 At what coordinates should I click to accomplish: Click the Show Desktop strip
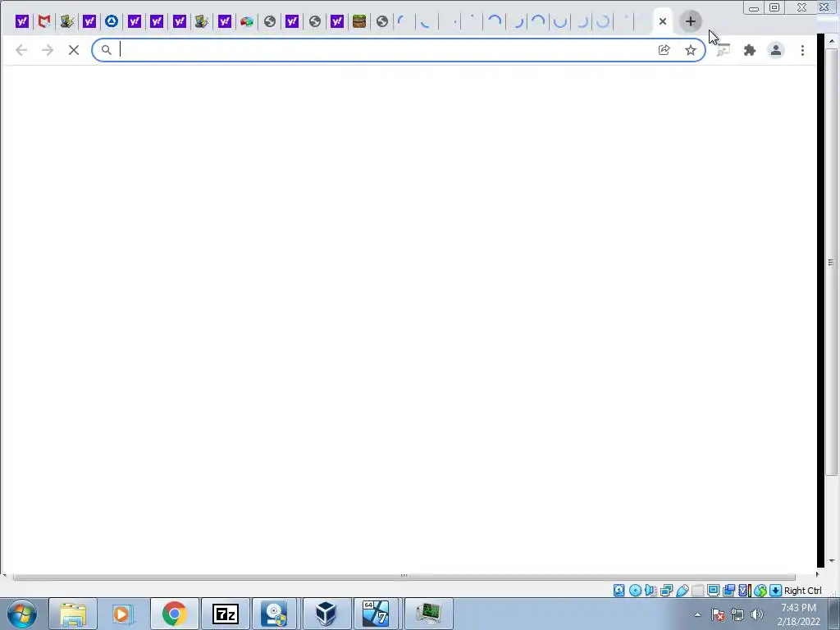click(834, 614)
